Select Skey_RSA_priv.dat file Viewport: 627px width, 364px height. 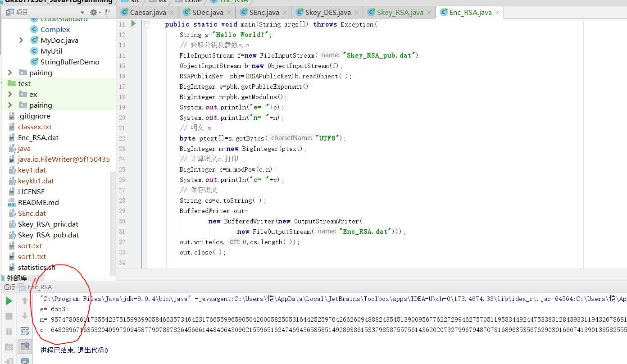tap(48, 224)
